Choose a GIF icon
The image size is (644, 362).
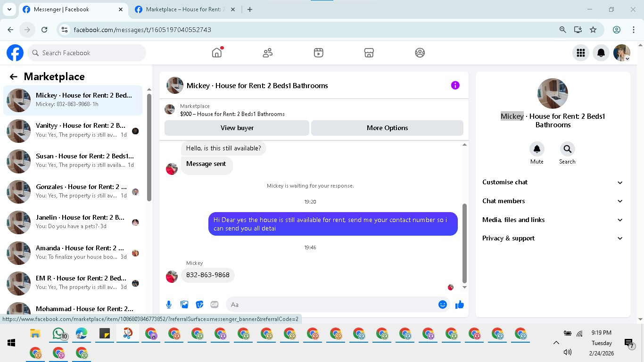pyautogui.click(x=215, y=304)
